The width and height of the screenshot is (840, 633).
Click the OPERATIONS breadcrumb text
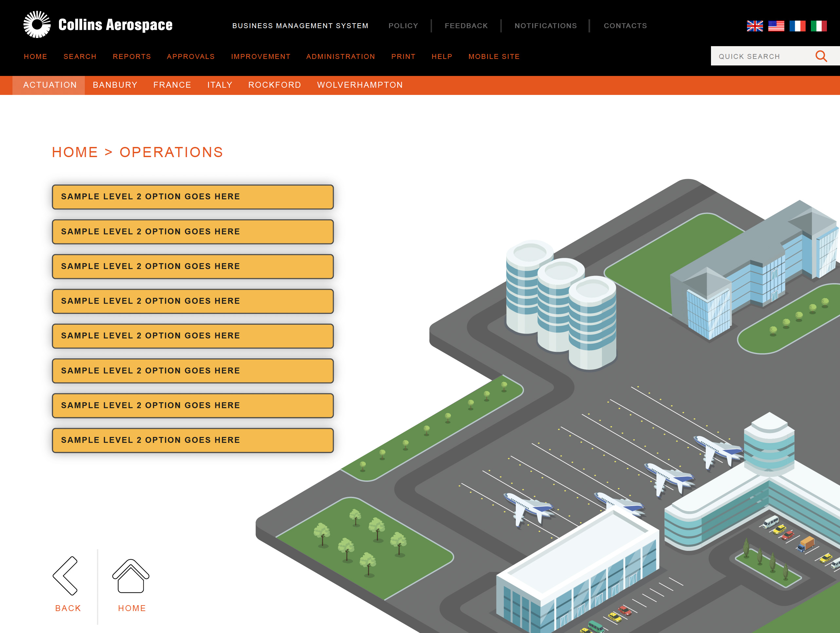point(171,152)
